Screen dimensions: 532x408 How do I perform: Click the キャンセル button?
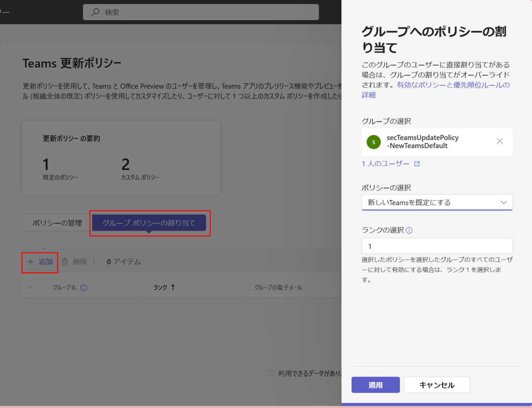pos(437,385)
